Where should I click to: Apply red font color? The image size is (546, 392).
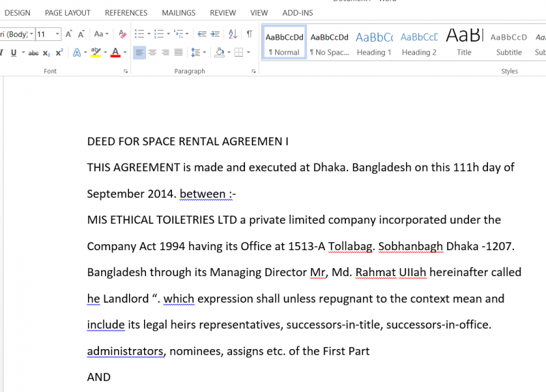115,52
